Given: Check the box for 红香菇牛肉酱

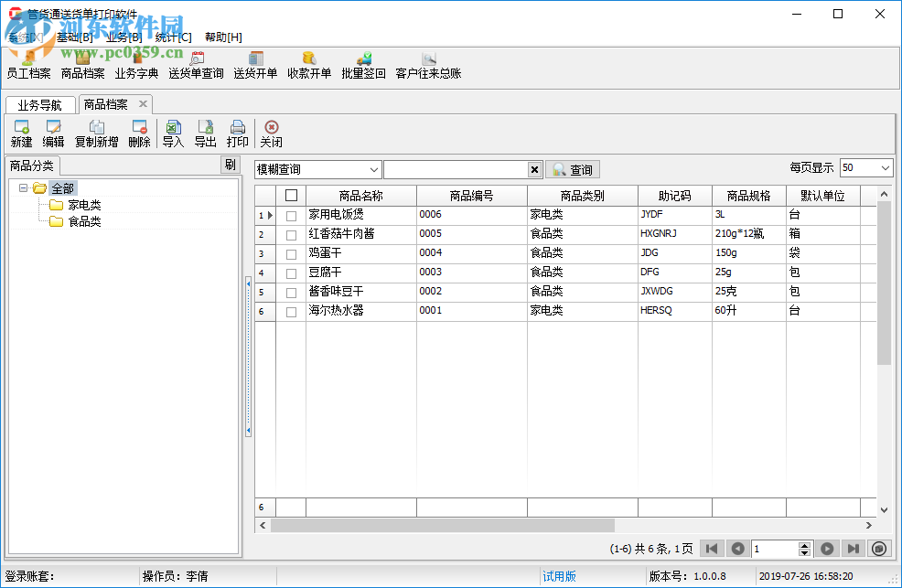Looking at the screenshot, I should coord(292,235).
